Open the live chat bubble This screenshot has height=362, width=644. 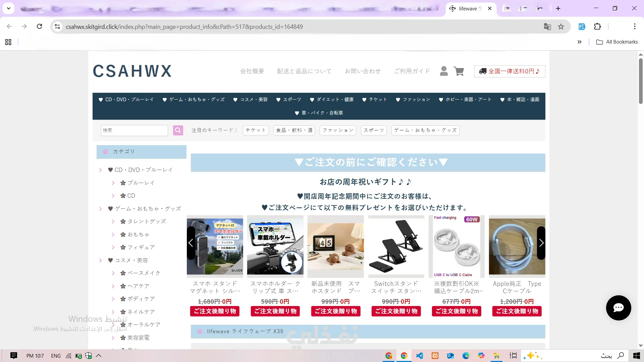pyautogui.click(x=618, y=308)
